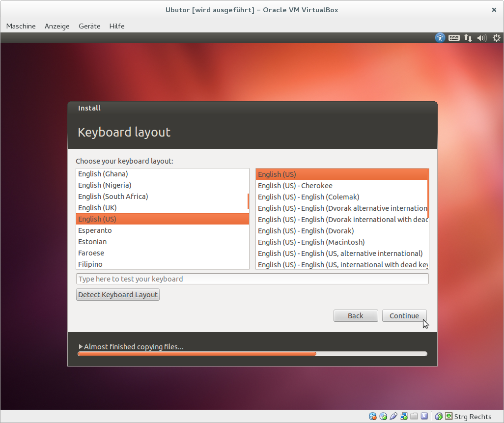Click the Detect Keyboard Layout button
This screenshot has width=504, height=423.
[x=118, y=295]
